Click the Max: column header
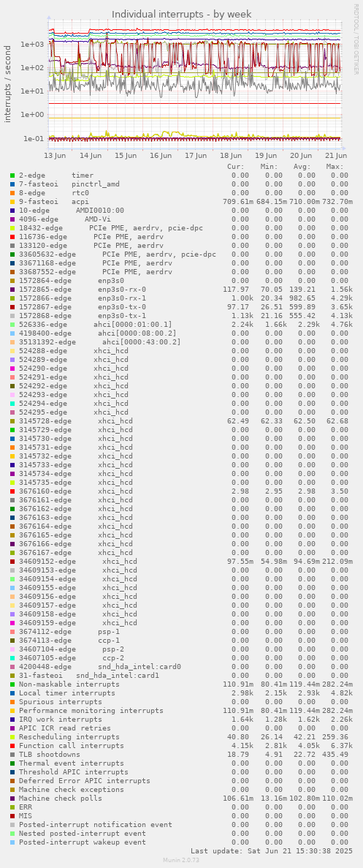363x868 pixels. pyautogui.click(x=335, y=167)
